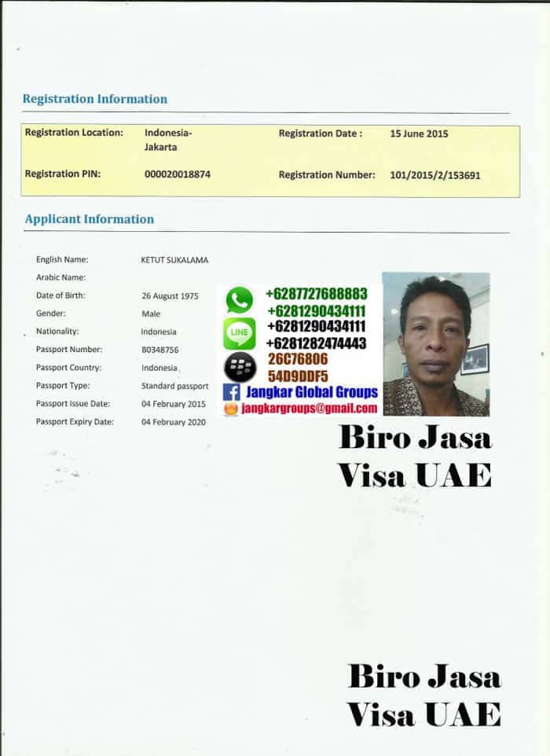Click the Facebook logo icon
This screenshot has height=756, width=550.
tap(231, 392)
